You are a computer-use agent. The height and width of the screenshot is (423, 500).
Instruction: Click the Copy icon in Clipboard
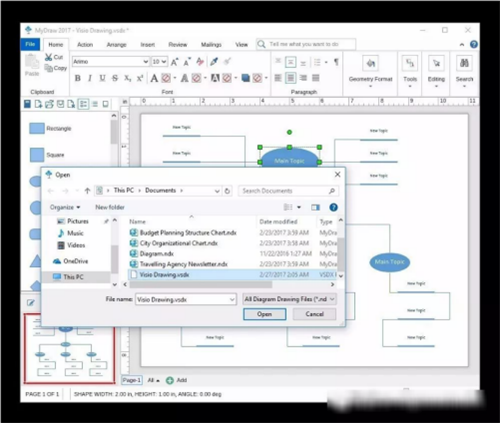(49, 68)
